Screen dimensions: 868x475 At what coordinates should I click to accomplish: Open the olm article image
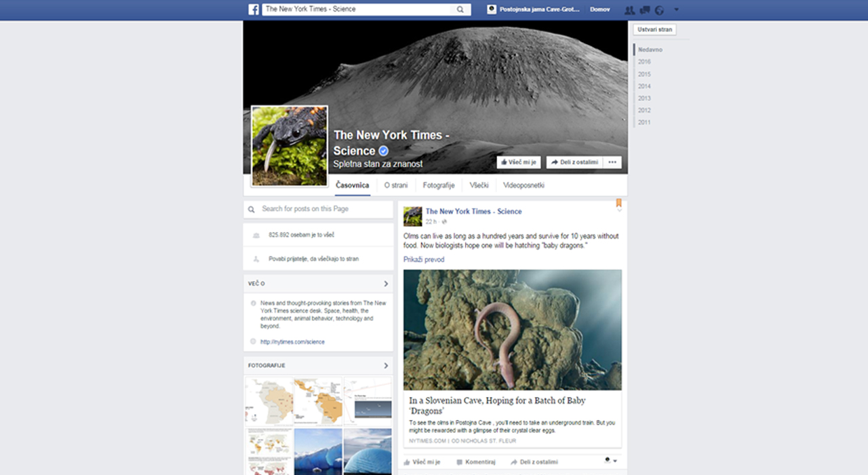(512, 330)
